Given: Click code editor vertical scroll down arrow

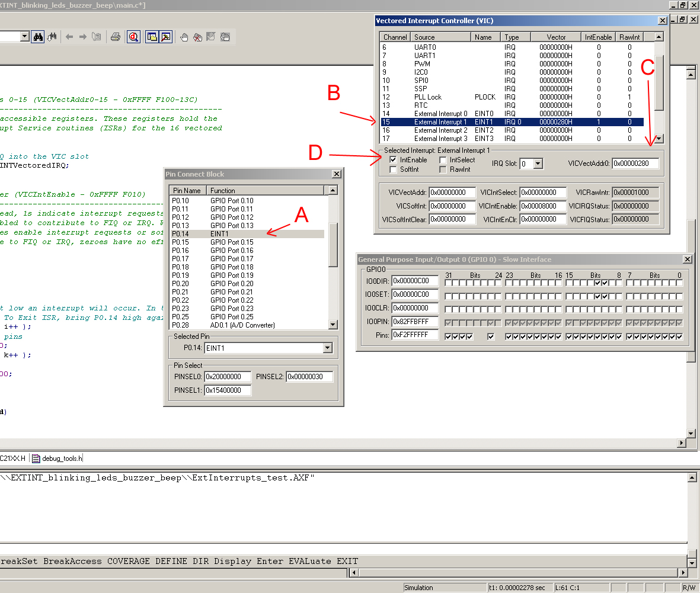Looking at the screenshot, I should point(691,433).
